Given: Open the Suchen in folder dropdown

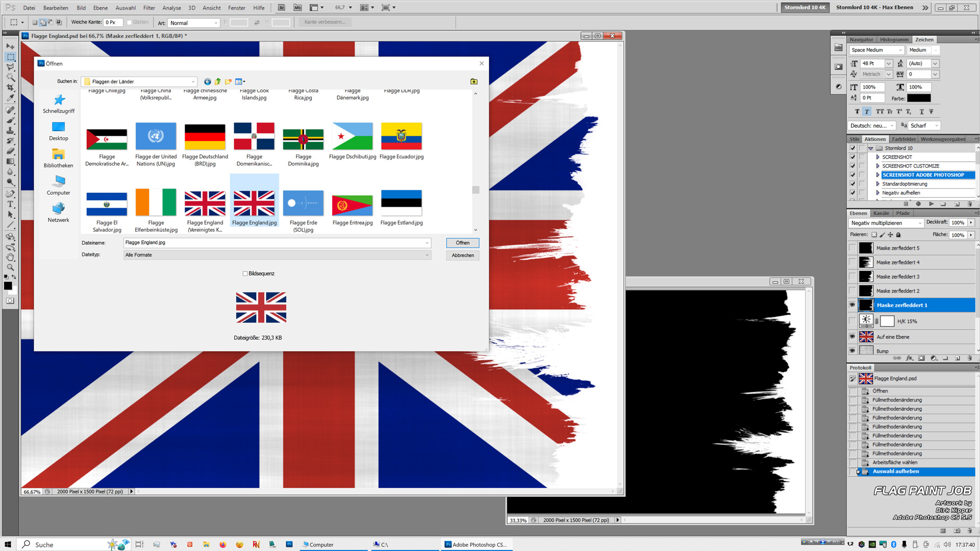Looking at the screenshot, I should pos(193,82).
